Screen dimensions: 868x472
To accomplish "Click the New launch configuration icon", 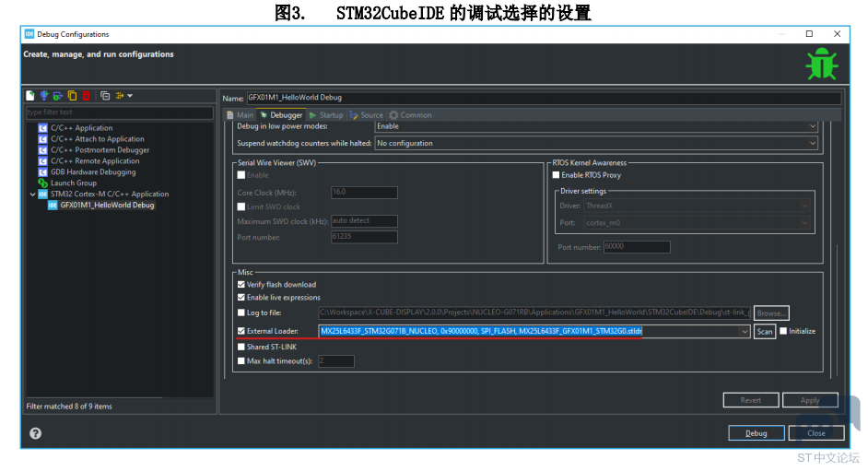I will coord(29,96).
